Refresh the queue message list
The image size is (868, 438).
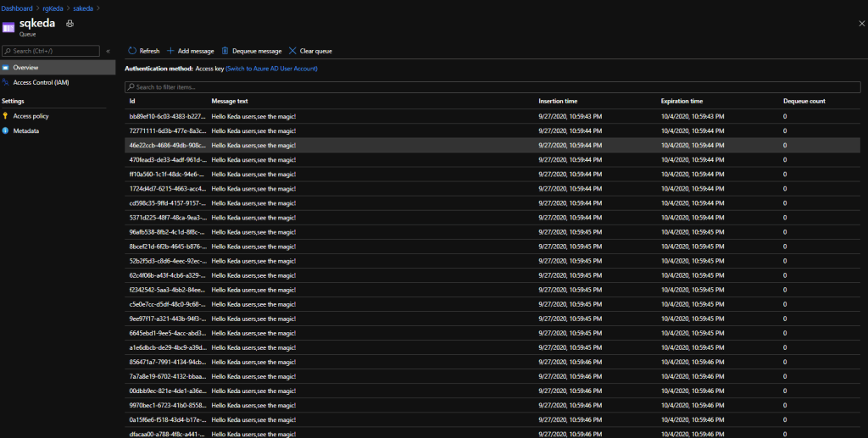coord(144,51)
